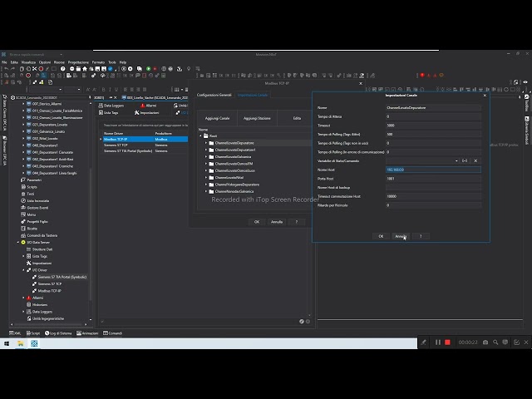This screenshot has width=532, height=399.
Task: Expand the ChannelYokogawaDepuratore folder
Action: pos(206,185)
